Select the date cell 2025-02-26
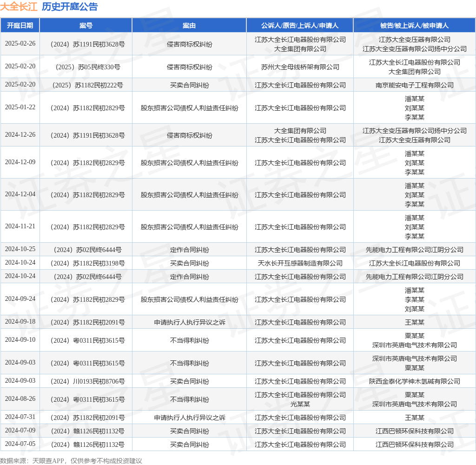This screenshot has width=476, height=465. coord(20,43)
